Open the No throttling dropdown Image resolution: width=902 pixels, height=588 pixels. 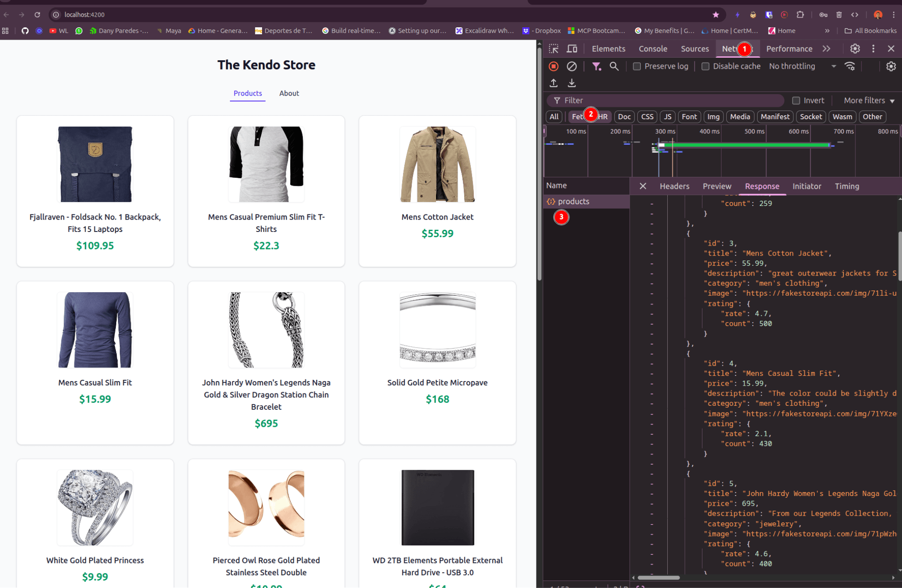tap(802, 66)
